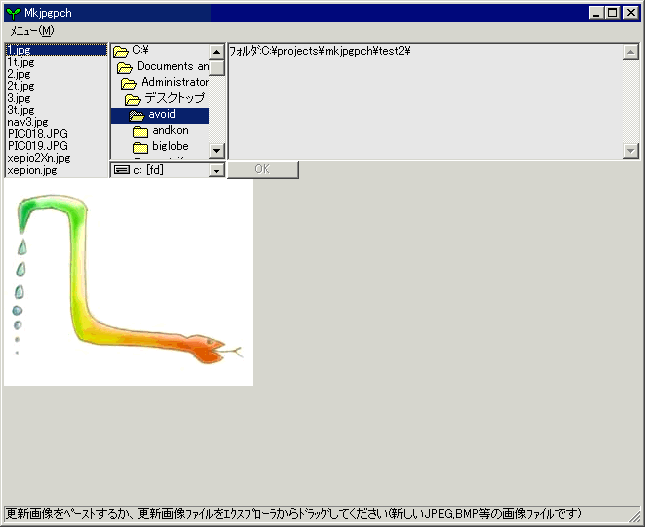Screen dimensions: 645x527
Task: Click the Administrator folder icon
Action: point(129,83)
